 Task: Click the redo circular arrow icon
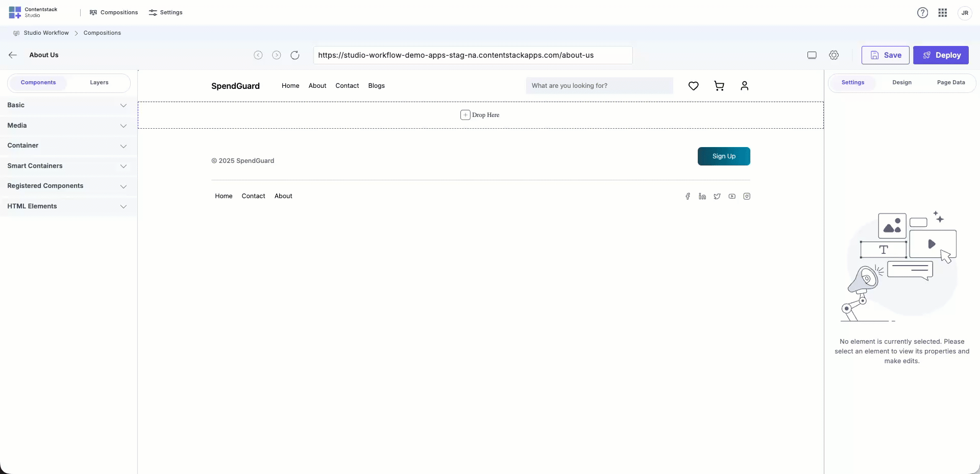[277, 55]
